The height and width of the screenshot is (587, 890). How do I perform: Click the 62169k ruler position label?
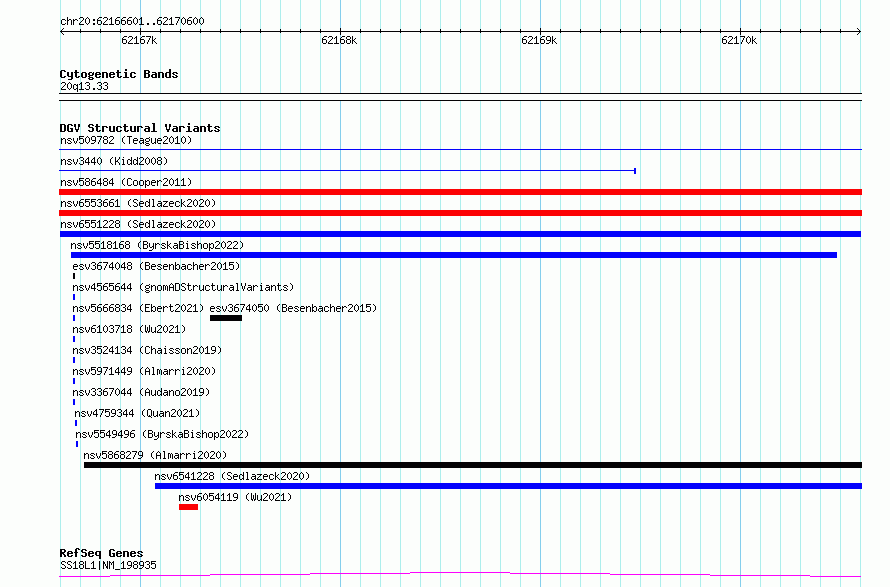tap(539, 40)
